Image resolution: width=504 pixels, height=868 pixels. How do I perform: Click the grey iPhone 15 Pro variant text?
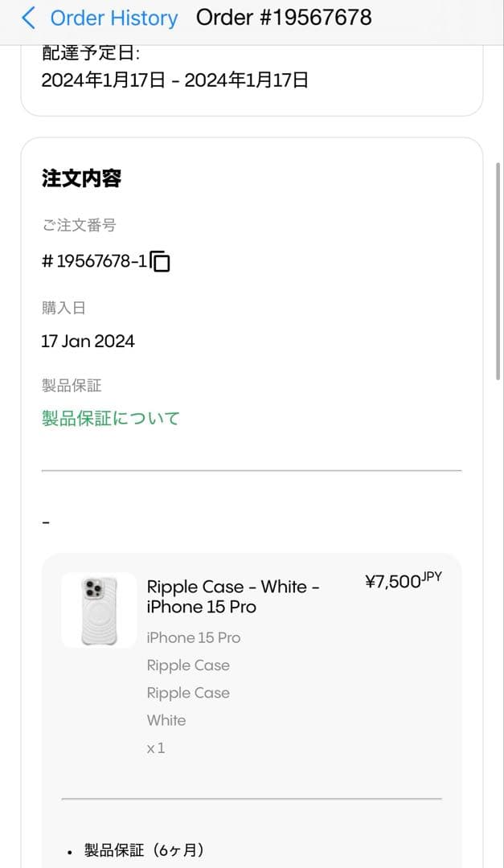tap(193, 637)
